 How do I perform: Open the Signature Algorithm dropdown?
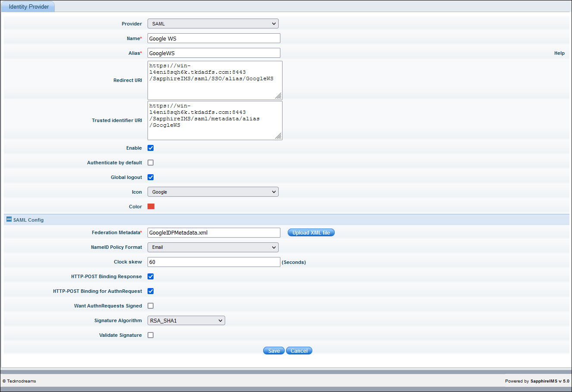(x=186, y=320)
